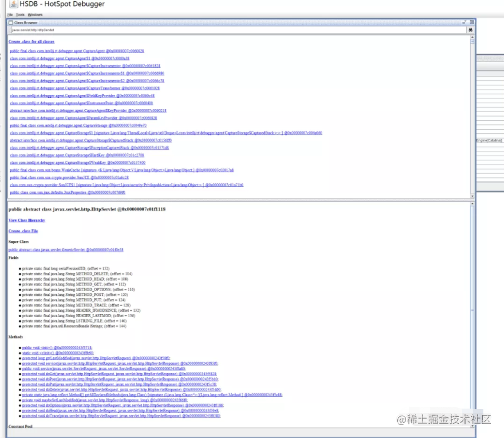The width and height of the screenshot is (504, 438).
Task: Open com.sun.crypto.provider.SunJCE class link
Action: pyautogui.click(x=69, y=177)
